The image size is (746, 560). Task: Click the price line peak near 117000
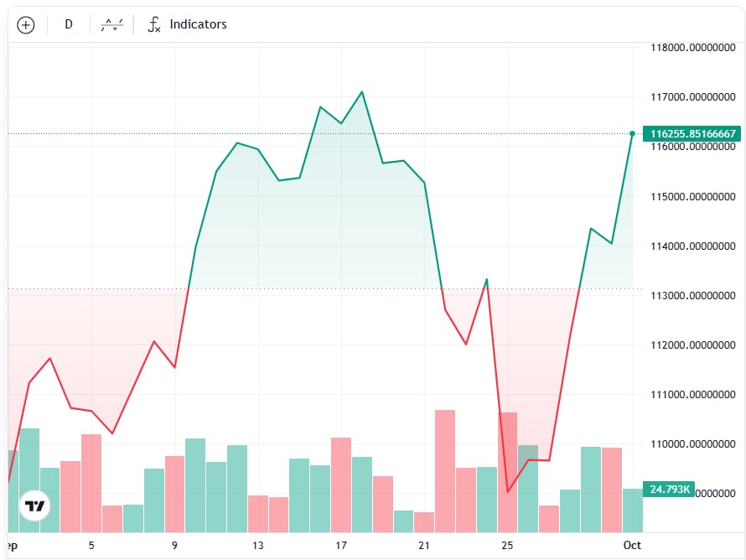tap(362, 92)
